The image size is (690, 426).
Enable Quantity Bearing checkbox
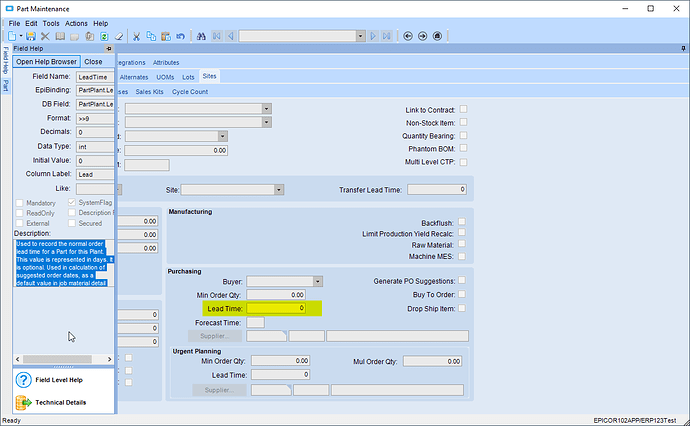click(x=463, y=136)
